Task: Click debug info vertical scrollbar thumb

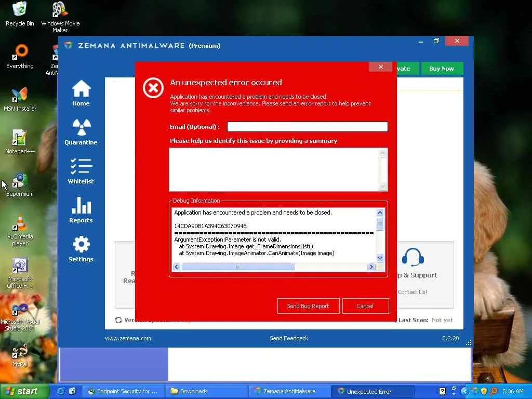Action: click(380, 224)
